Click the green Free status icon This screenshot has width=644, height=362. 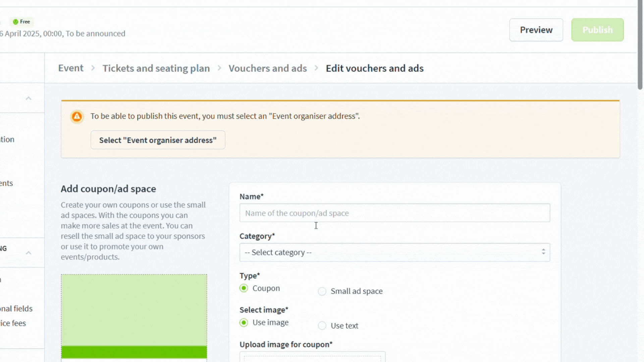tap(15, 22)
